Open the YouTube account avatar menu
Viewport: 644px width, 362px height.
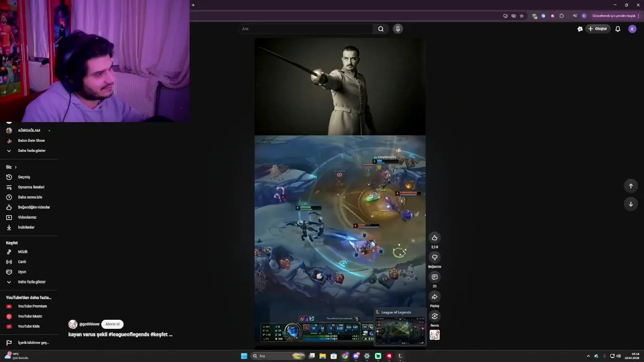(632, 29)
